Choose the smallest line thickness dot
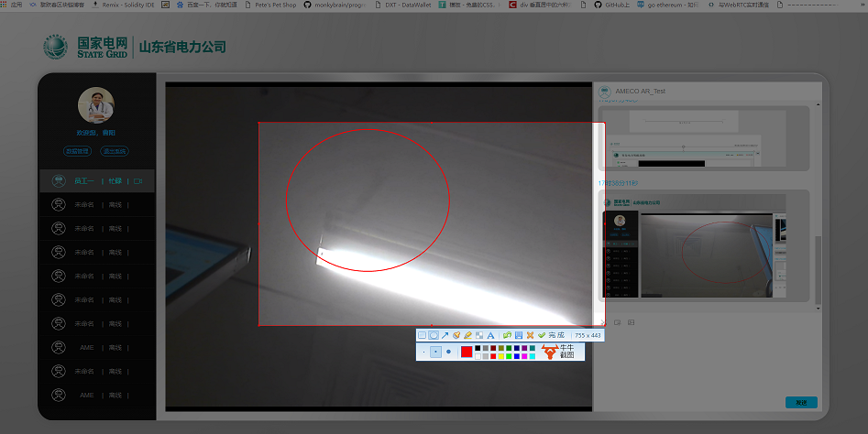The image size is (868, 434). point(423,352)
